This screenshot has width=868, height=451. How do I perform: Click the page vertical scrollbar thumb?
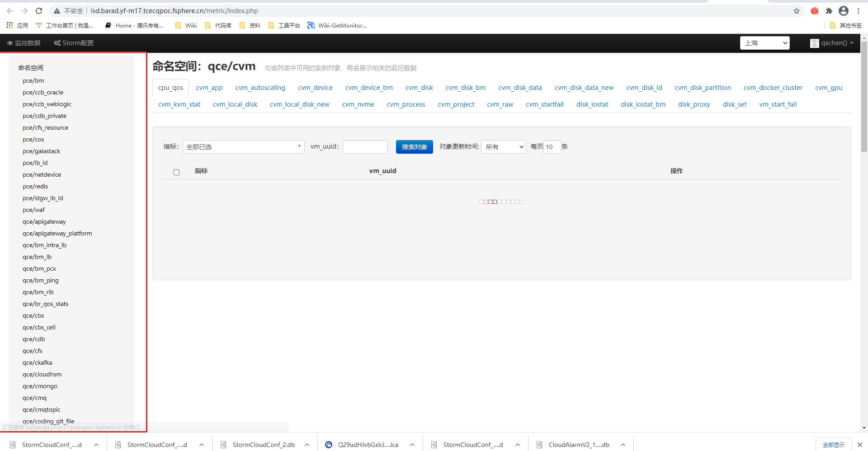(864, 97)
